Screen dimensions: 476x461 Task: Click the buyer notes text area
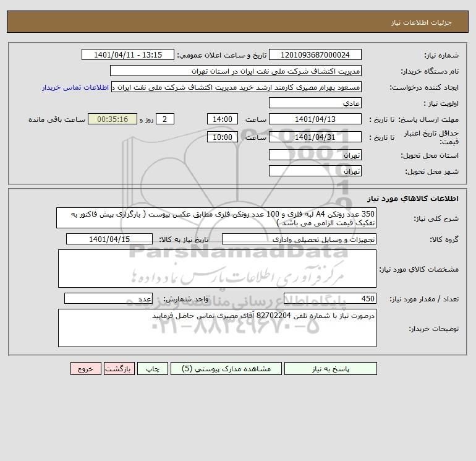[x=217, y=328]
